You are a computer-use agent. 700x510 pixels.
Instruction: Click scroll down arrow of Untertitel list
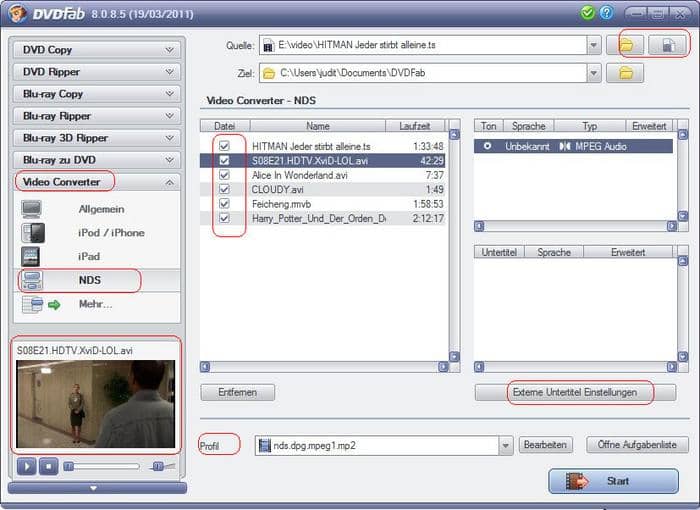pos(683,357)
